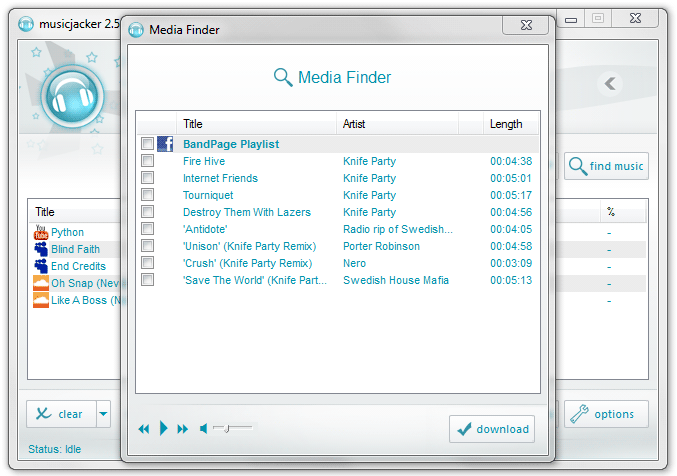Click artist Swedish House Mafia
The image size is (677, 476).
(396, 280)
